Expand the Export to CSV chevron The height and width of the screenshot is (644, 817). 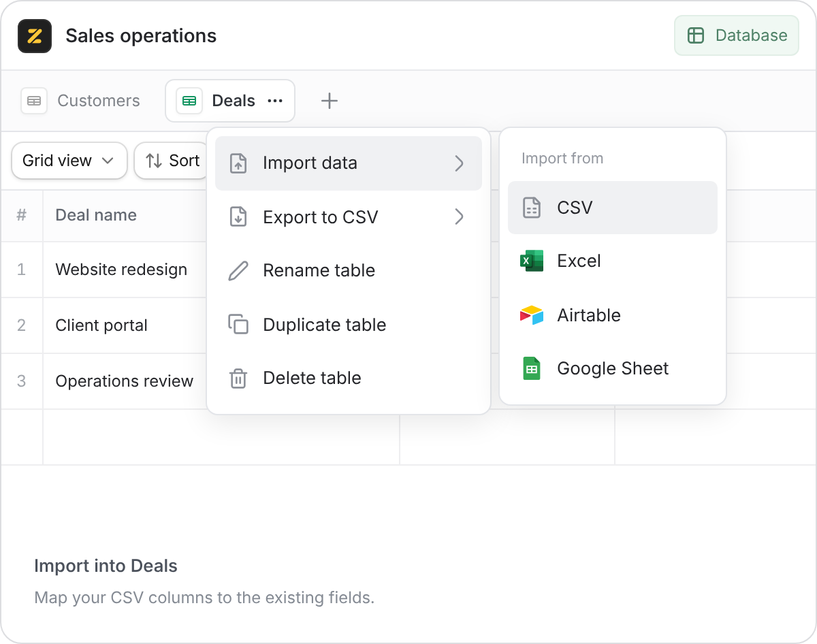click(459, 217)
